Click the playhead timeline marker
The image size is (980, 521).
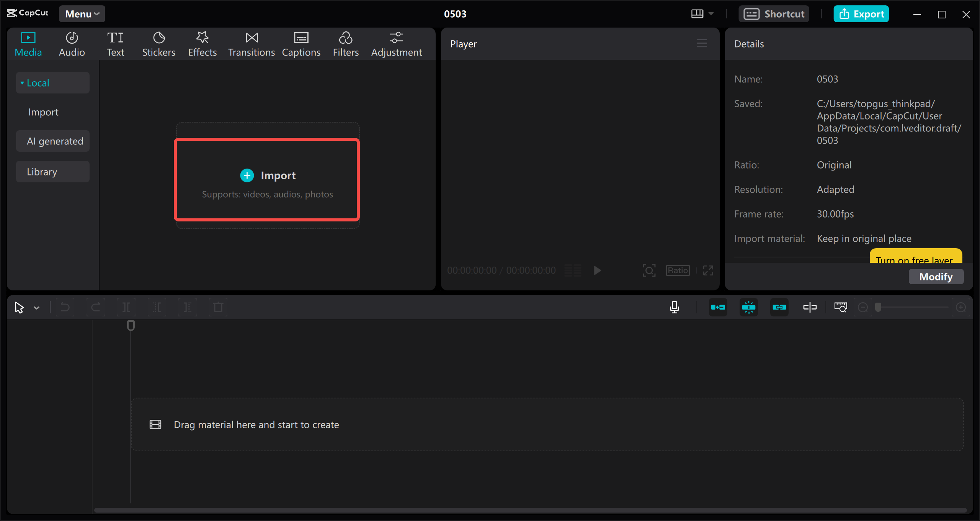[131, 326]
